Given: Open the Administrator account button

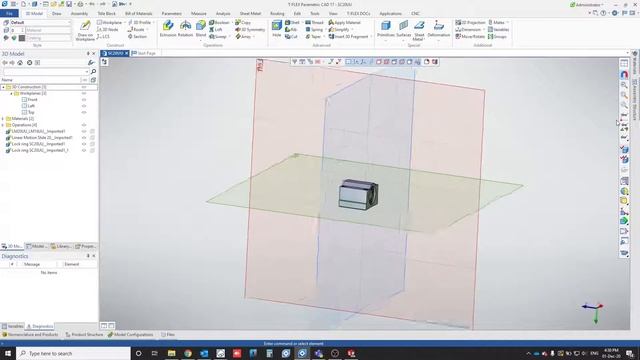Looking at the screenshot, I should pyautogui.click(x=587, y=4).
